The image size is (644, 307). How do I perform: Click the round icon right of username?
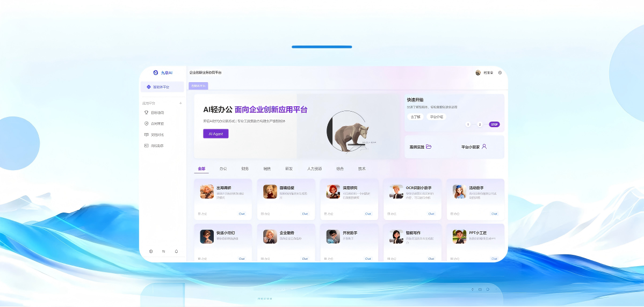point(500,72)
